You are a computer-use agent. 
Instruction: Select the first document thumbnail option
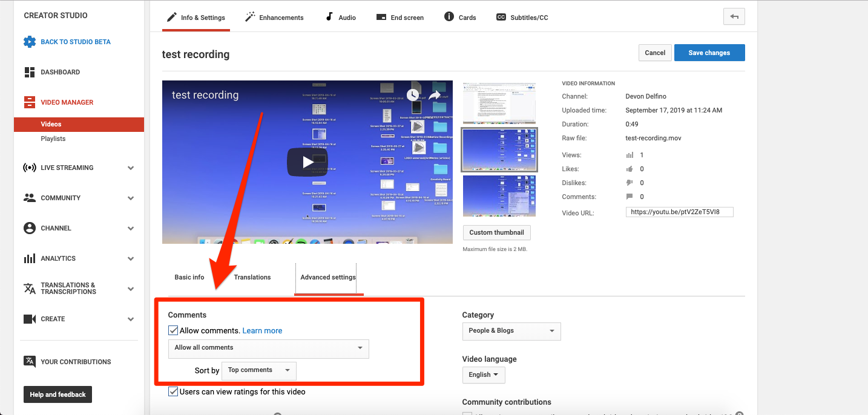point(499,103)
